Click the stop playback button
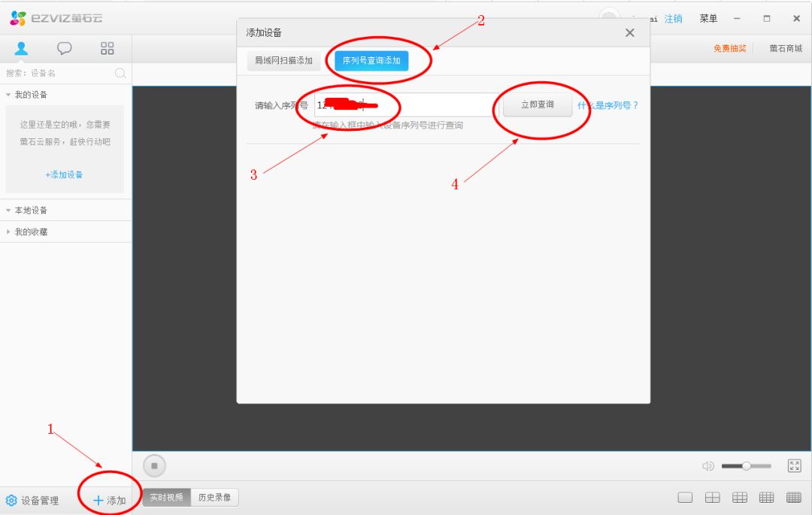The height and width of the screenshot is (515, 812). pyautogui.click(x=154, y=466)
